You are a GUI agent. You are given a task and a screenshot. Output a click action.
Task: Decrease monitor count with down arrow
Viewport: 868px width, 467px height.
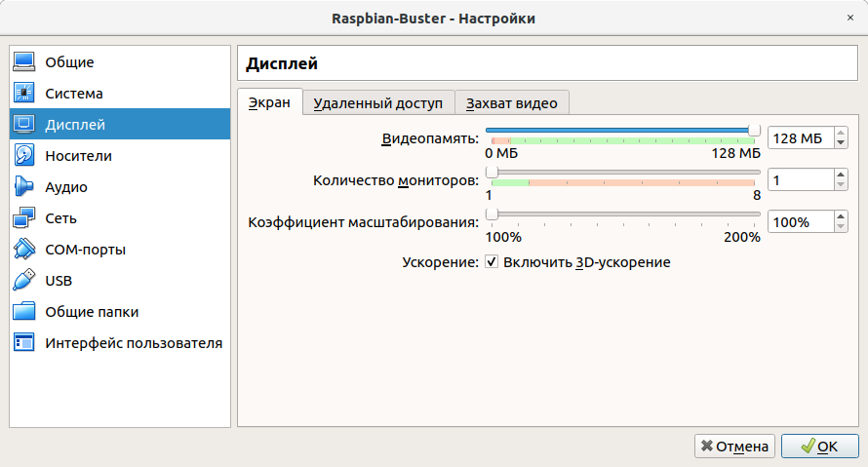841,185
